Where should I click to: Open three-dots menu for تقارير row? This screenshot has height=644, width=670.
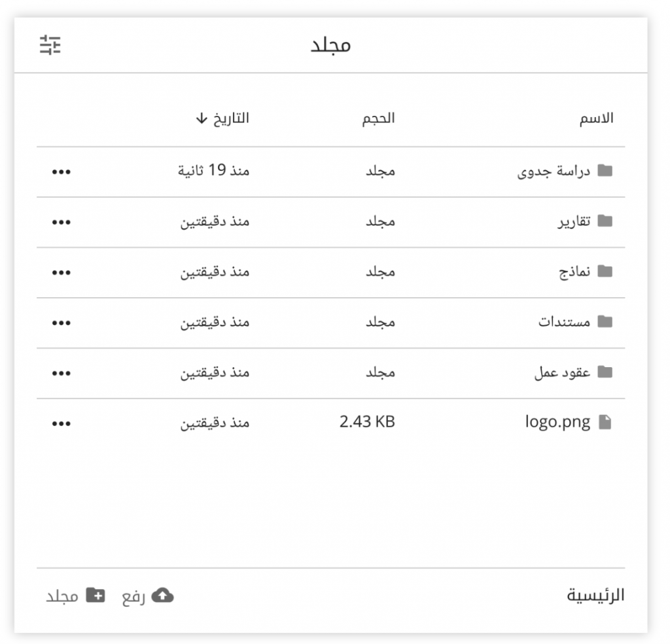[x=61, y=223]
